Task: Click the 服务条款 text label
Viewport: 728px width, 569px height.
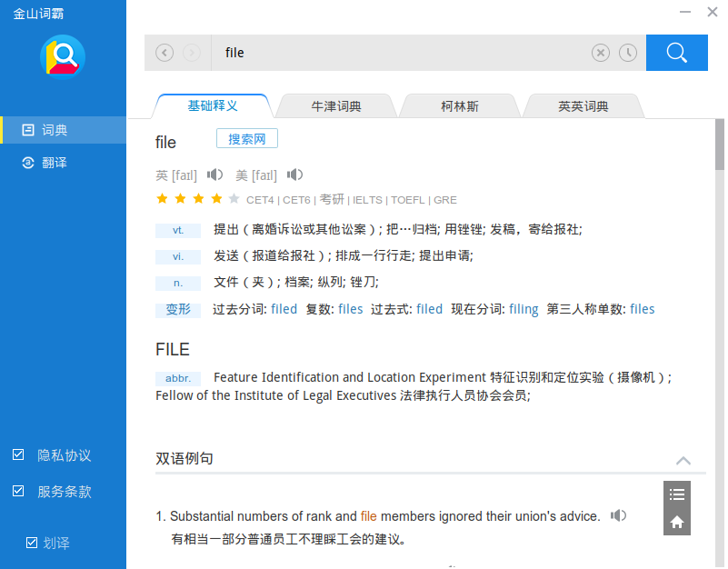Action: (x=64, y=492)
